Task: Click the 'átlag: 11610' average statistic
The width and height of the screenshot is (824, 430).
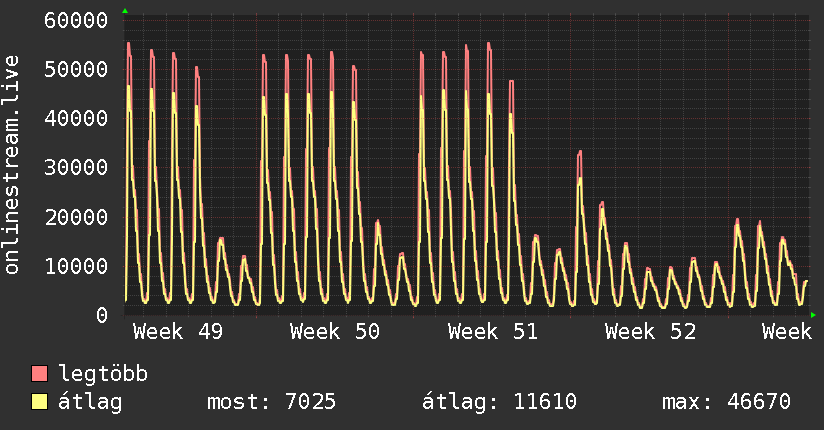Action: 500,402
